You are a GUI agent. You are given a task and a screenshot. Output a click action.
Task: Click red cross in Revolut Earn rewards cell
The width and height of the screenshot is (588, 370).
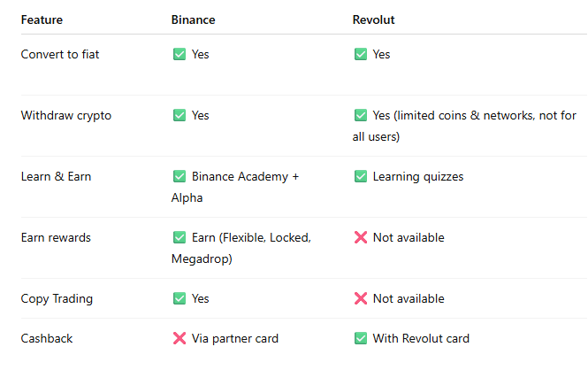click(x=360, y=238)
